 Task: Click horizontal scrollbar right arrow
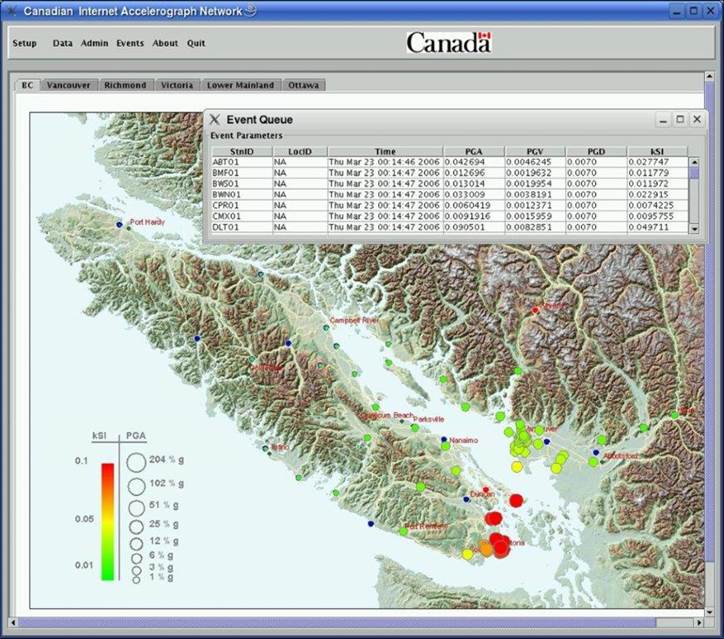(700, 623)
